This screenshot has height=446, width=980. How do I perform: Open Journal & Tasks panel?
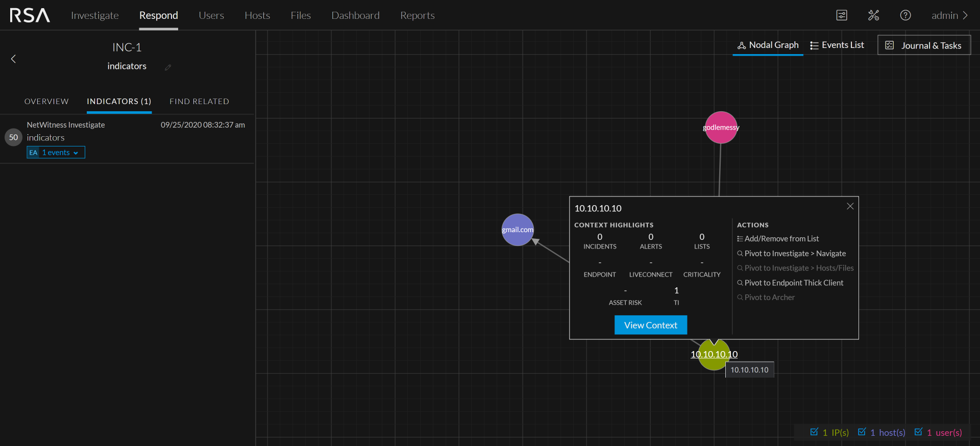point(924,45)
